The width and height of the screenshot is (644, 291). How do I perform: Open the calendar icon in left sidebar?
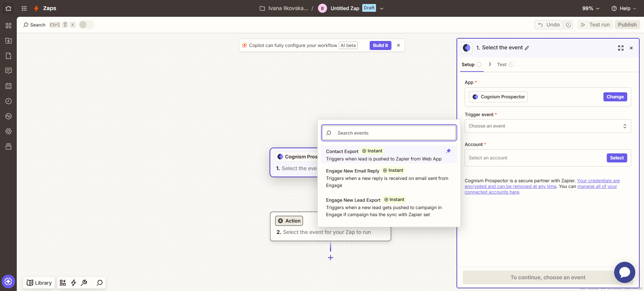coord(8,86)
